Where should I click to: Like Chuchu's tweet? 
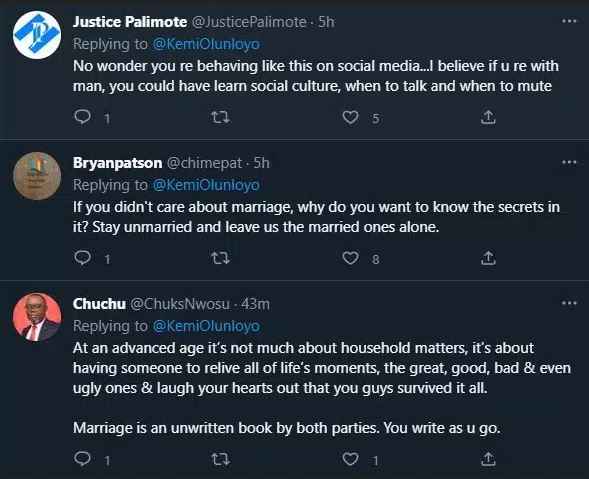350,459
